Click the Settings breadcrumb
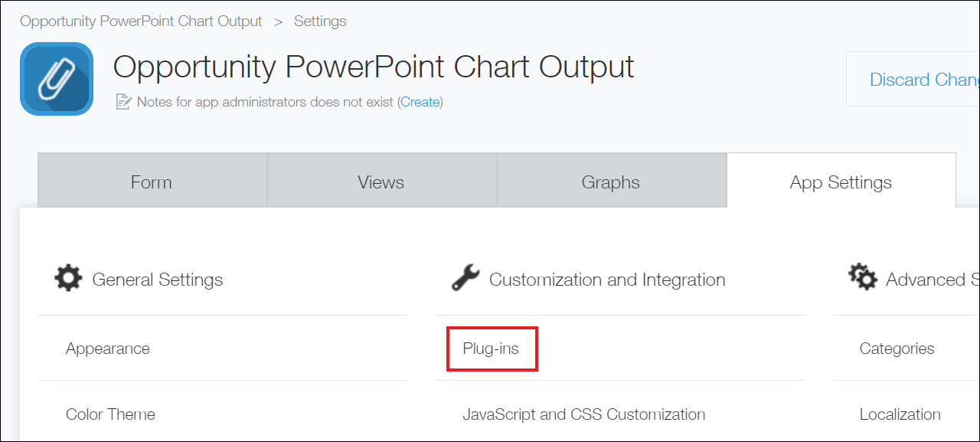 coord(320,21)
